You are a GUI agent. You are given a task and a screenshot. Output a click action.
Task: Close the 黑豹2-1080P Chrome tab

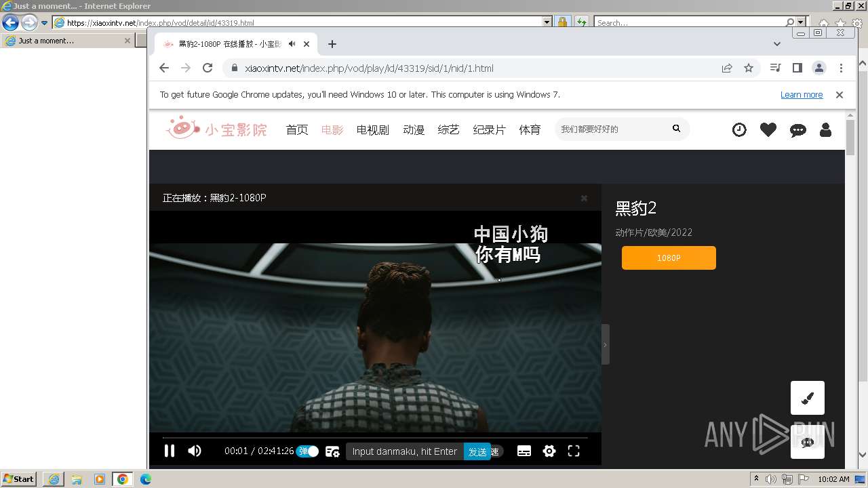pos(307,44)
